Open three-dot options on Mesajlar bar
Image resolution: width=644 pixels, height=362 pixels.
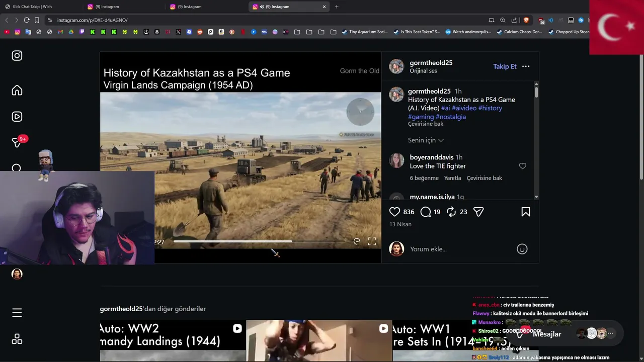coord(610,333)
